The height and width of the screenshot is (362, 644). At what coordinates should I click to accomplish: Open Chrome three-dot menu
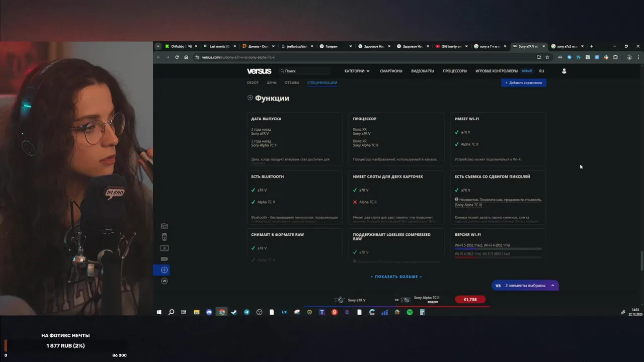pos(638,57)
